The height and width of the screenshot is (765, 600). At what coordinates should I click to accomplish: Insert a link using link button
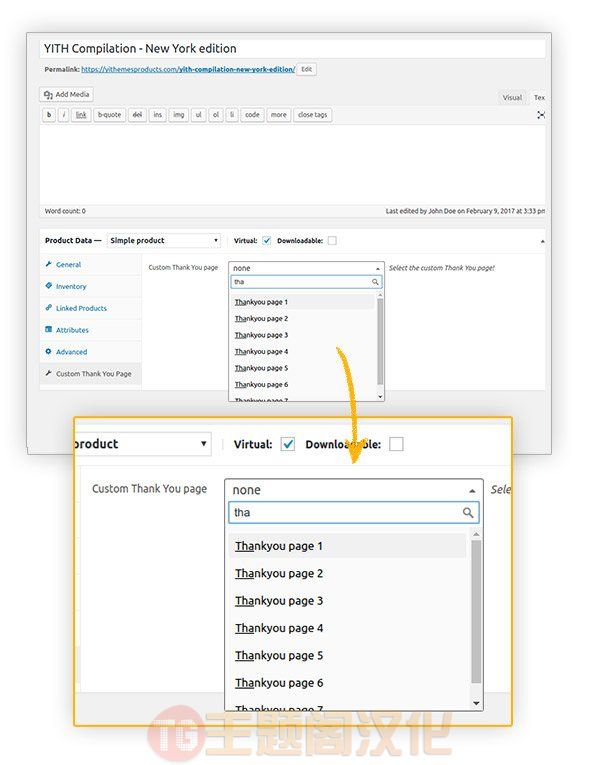[81, 115]
